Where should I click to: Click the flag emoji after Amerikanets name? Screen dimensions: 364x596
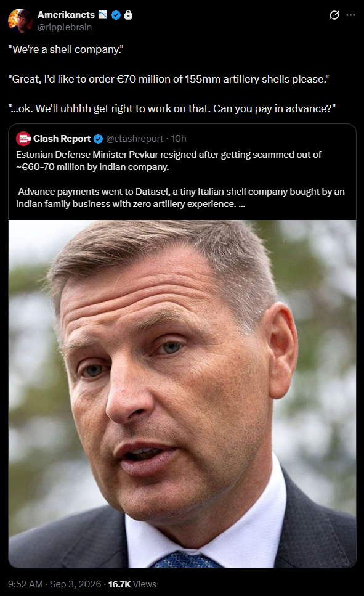[x=103, y=15]
